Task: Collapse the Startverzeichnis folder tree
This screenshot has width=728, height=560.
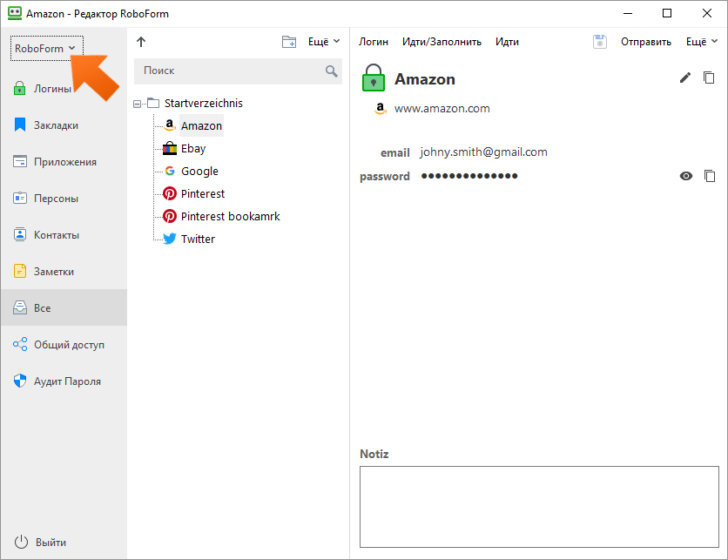Action: click(137, 104)
